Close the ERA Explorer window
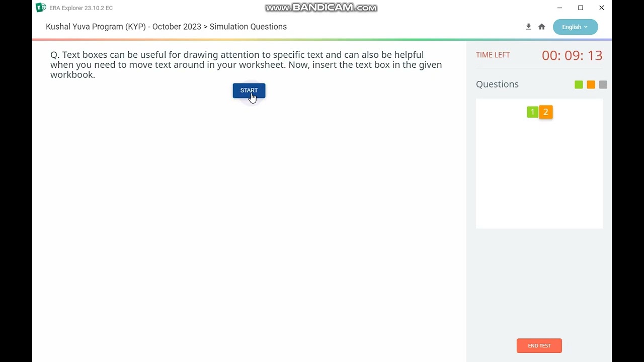 point(601,8)
